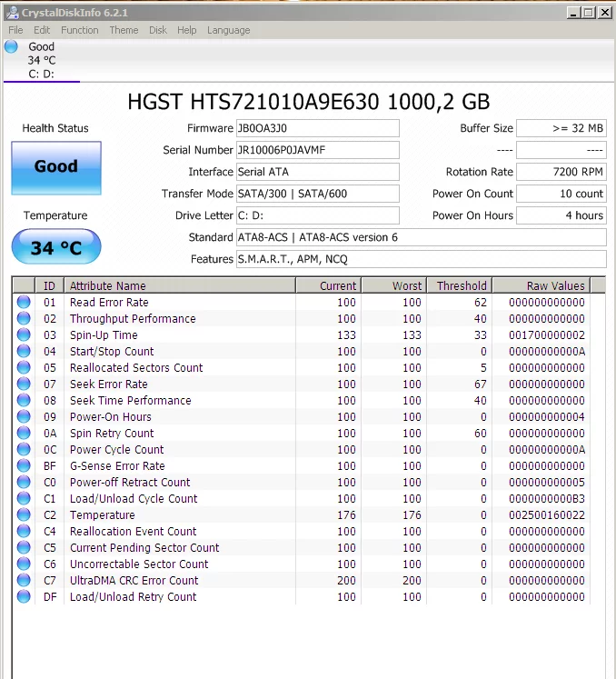616x679 pixels.
Task: Click the Worst column header
Action: [394, 285]
